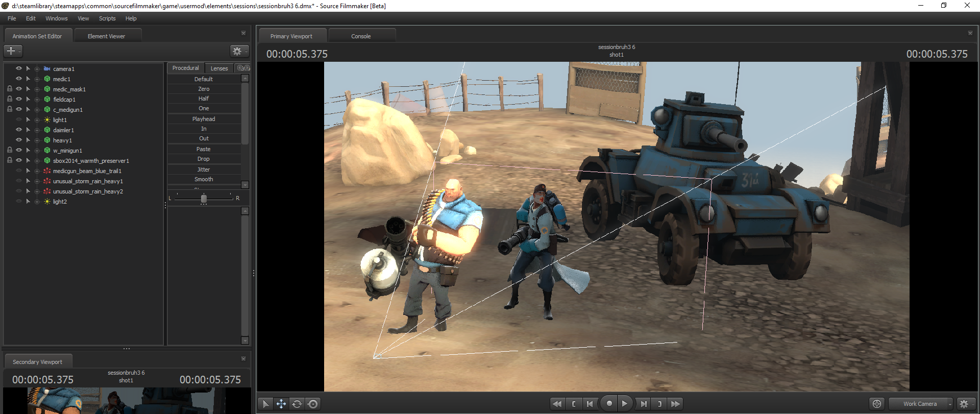Show unusual_storm_rain_heavy1 via its eye icon
Viewport: 980px width, 414px height.
[x=19, y=181]
